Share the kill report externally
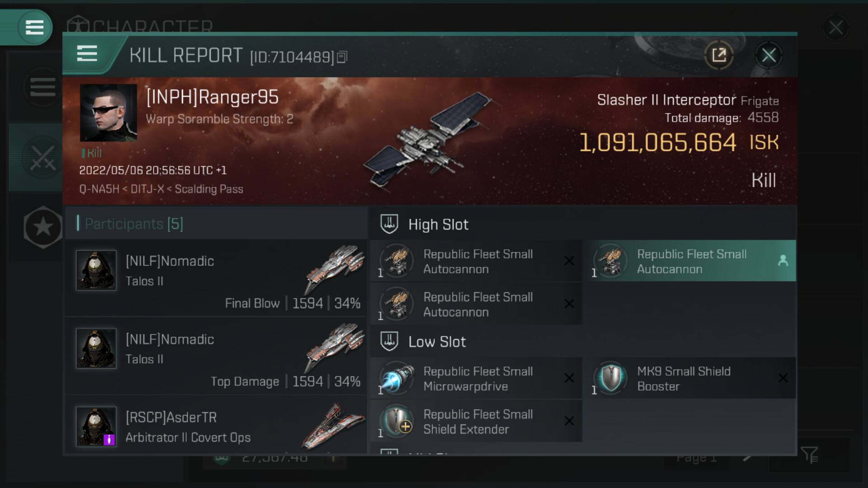This screenshot has width=868, height=488. tap(719, 56)
